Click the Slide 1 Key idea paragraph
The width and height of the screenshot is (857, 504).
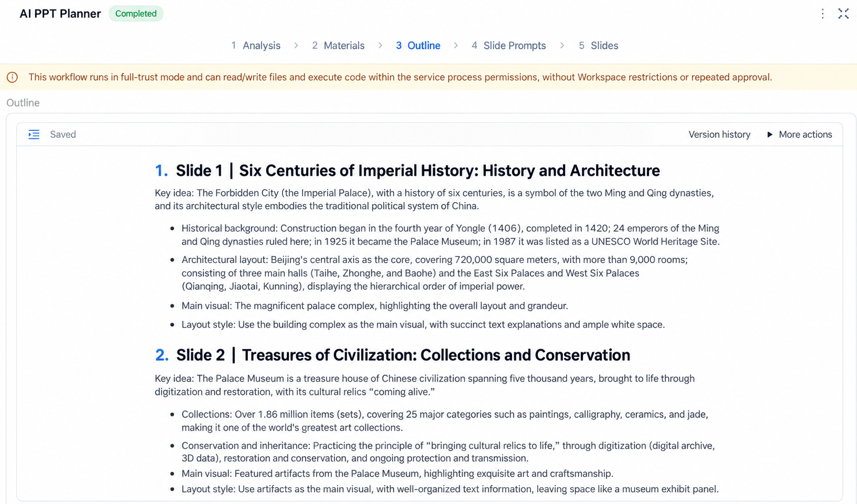(435, 200)
